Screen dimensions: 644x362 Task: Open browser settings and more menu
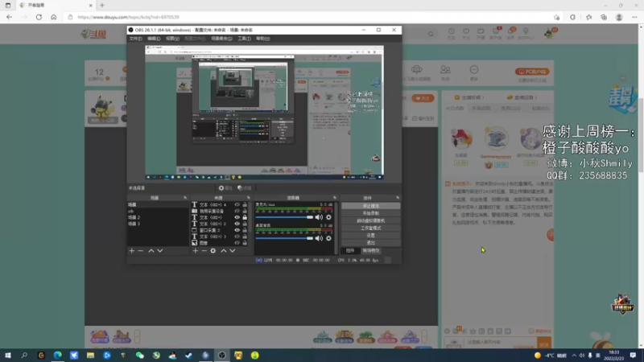tap(634, 17)
